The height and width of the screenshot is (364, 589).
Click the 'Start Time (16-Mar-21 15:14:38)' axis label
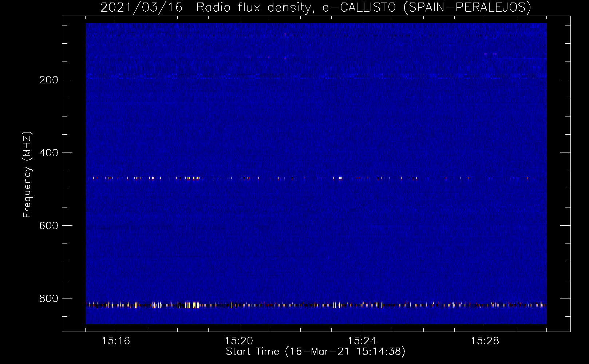[x=316, y=352]
